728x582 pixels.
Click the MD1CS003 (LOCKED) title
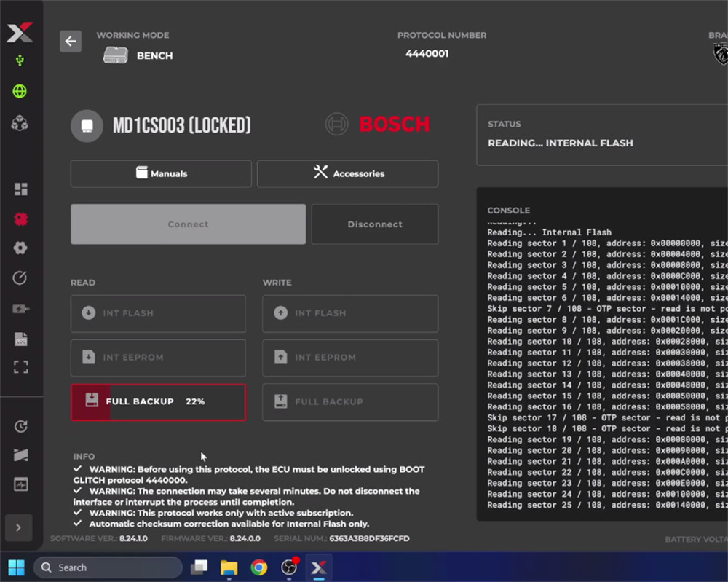[182, 125]
